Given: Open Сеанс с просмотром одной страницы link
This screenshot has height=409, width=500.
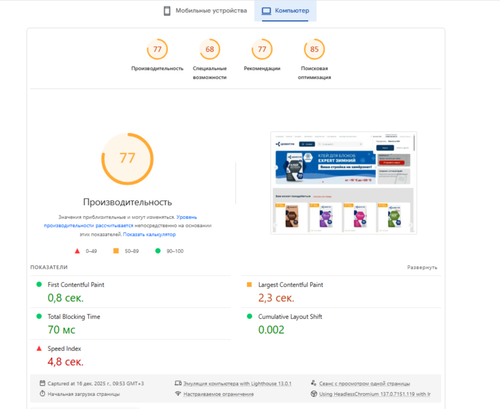Looking at the screenshot, I should coord(365,384).
